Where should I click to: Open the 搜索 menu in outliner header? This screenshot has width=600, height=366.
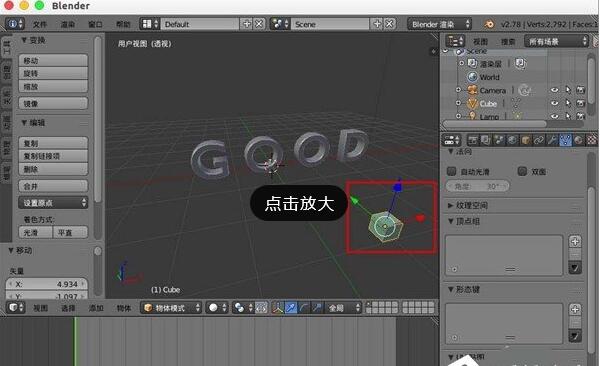pyautogui.click(x=508, y=41)
